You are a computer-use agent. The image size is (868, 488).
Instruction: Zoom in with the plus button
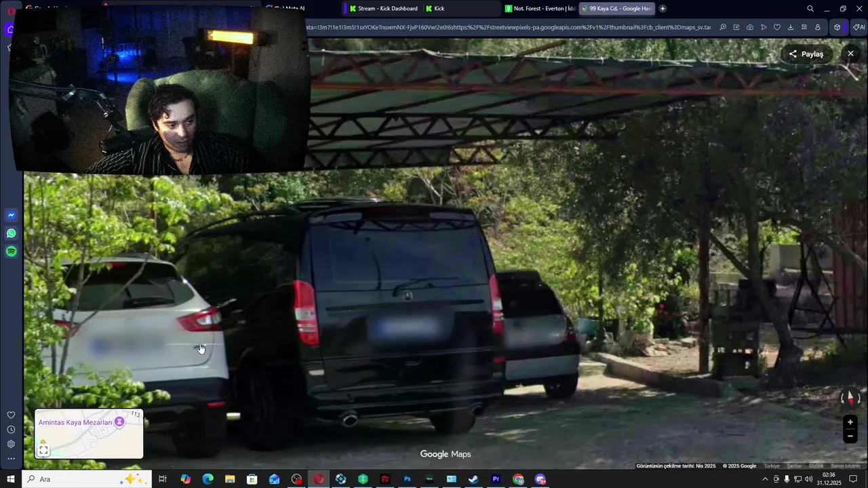pos(850,422)
